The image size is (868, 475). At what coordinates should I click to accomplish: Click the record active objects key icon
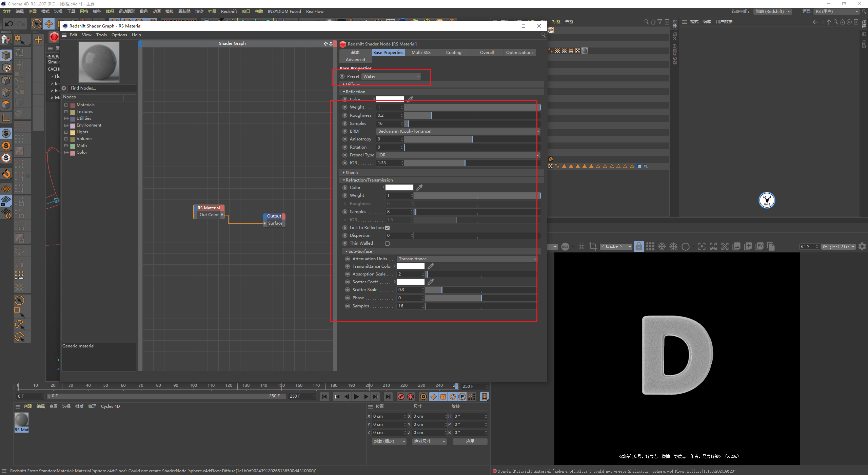(x=401, y=397)
